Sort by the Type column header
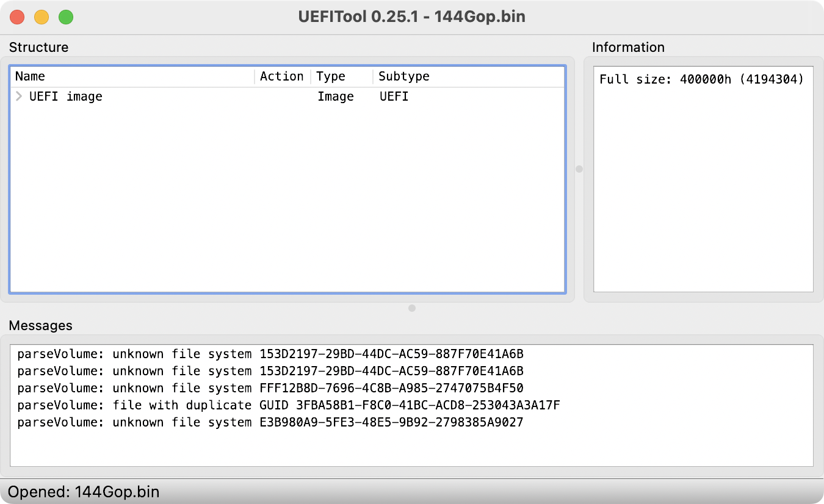 click(331, 76)
